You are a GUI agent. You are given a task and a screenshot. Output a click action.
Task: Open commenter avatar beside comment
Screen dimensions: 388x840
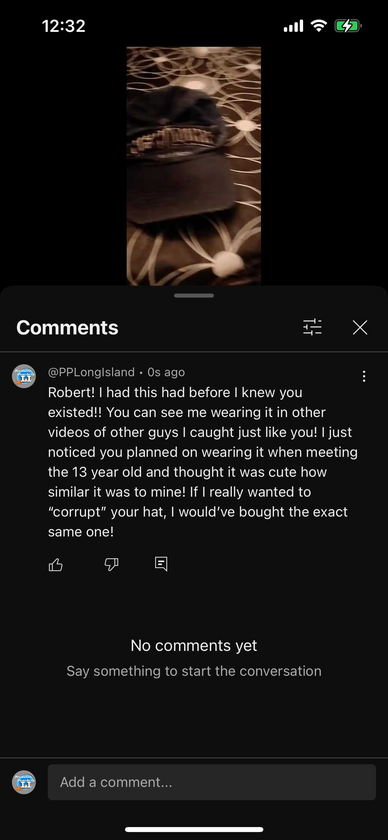pos(24,376)
